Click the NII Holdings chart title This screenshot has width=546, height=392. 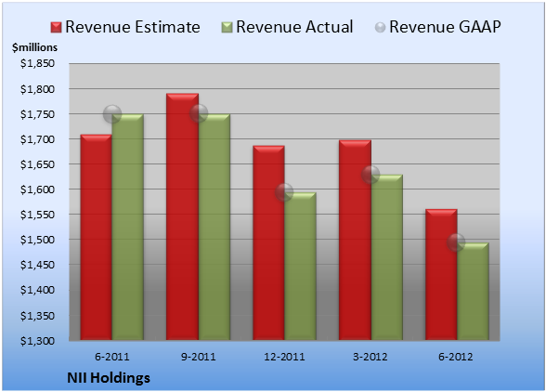point(109,378)
